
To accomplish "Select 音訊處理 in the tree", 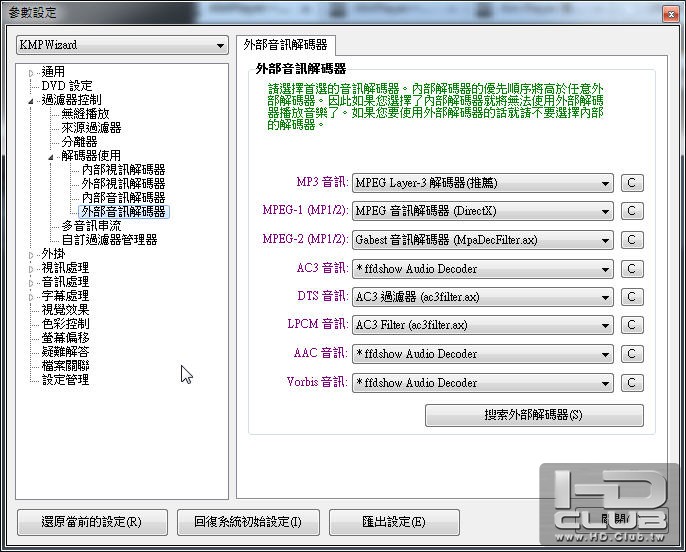I will coord(65,282).
